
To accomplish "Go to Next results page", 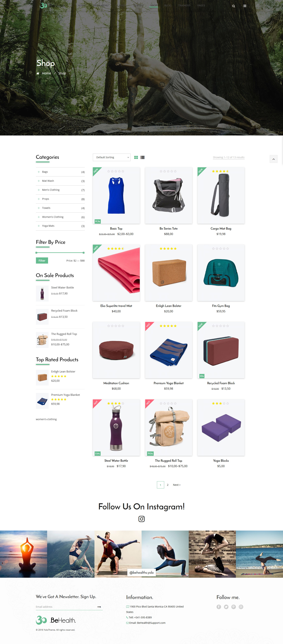I will [176, 485].
